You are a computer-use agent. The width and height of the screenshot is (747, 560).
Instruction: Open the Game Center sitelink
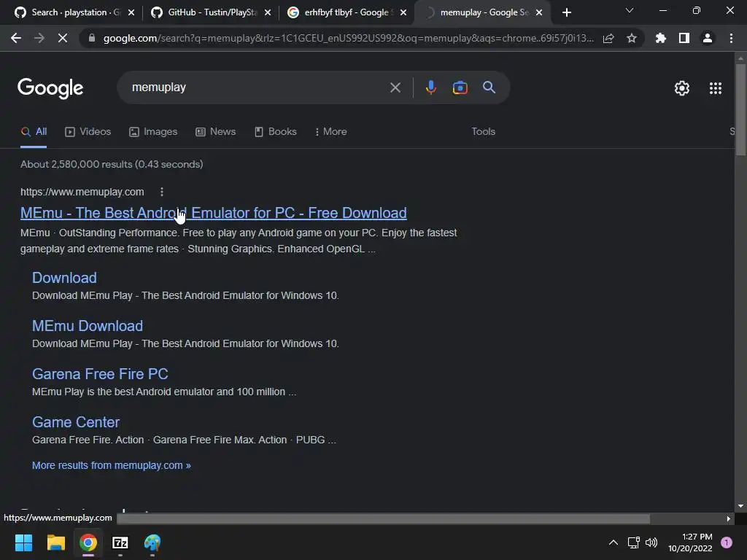[76, 422]
